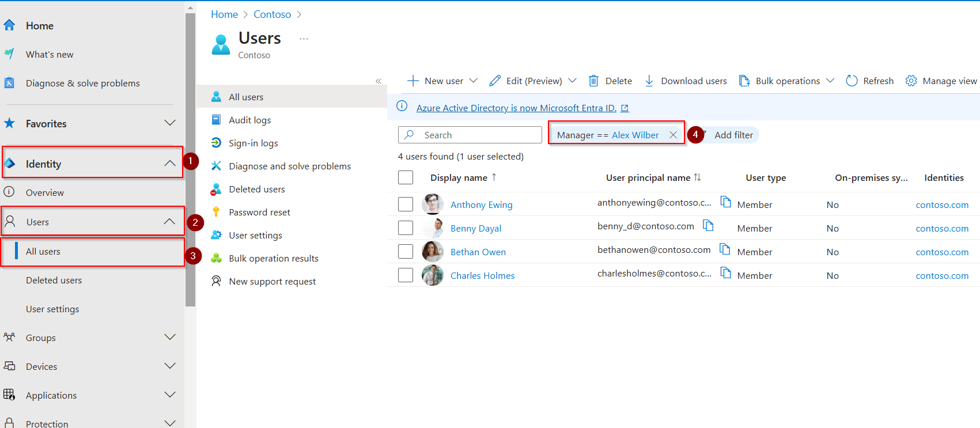
Task: Tick the select-all users checkbox
Action: [406, 177]
